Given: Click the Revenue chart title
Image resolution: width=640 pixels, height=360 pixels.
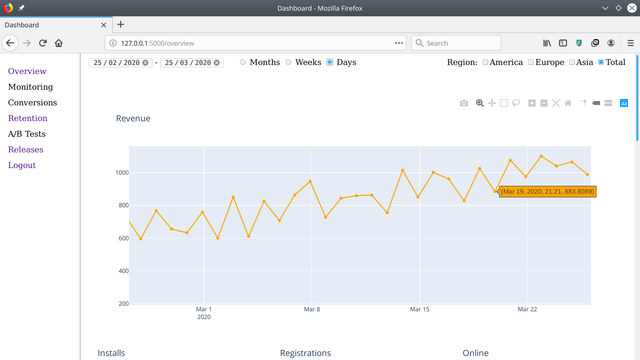Looking at the screenshot, I should pos(133,118).
